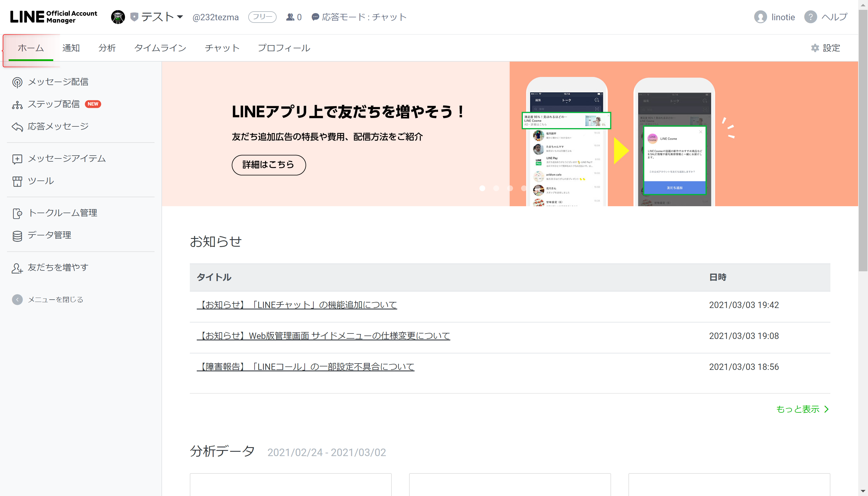
Task: Click the ツール shop icon
Action: [x=17, y=181]
